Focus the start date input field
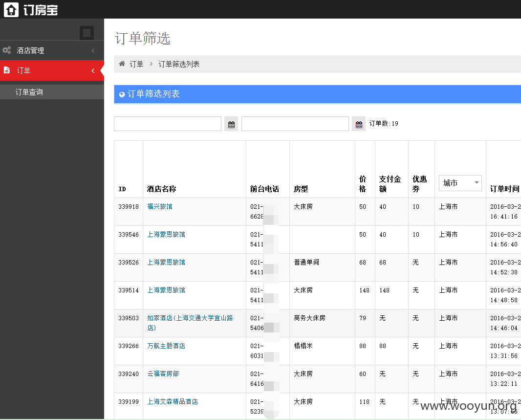Viewport: 521px width, 420px height. pos(168,124)
